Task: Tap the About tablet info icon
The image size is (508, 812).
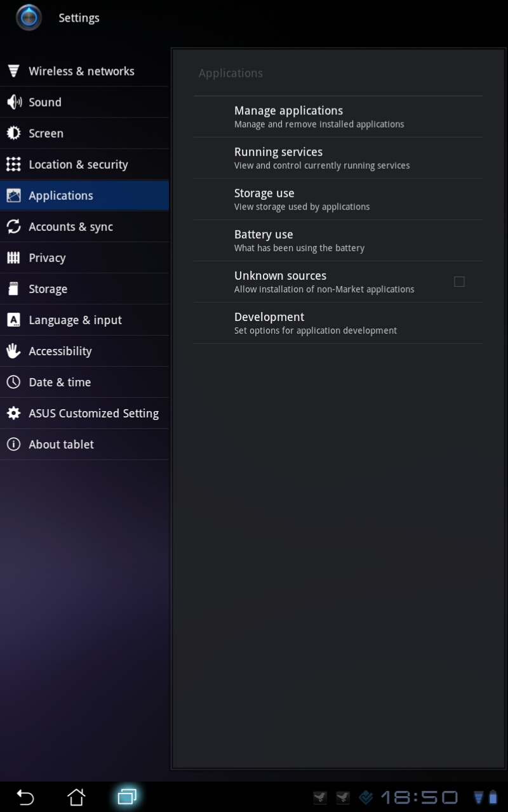Action: (x=13, y=444)
